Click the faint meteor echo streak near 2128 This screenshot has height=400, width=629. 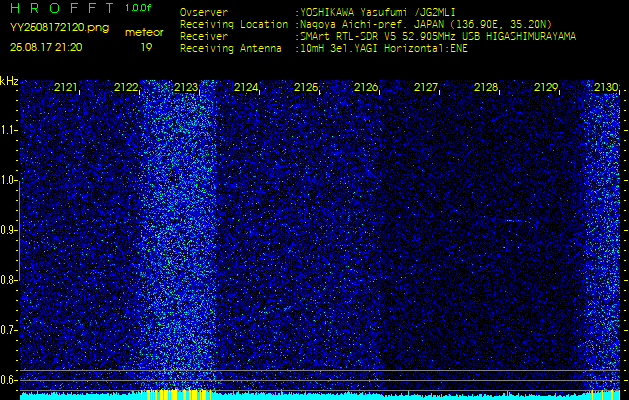click(x=517, y=221)
